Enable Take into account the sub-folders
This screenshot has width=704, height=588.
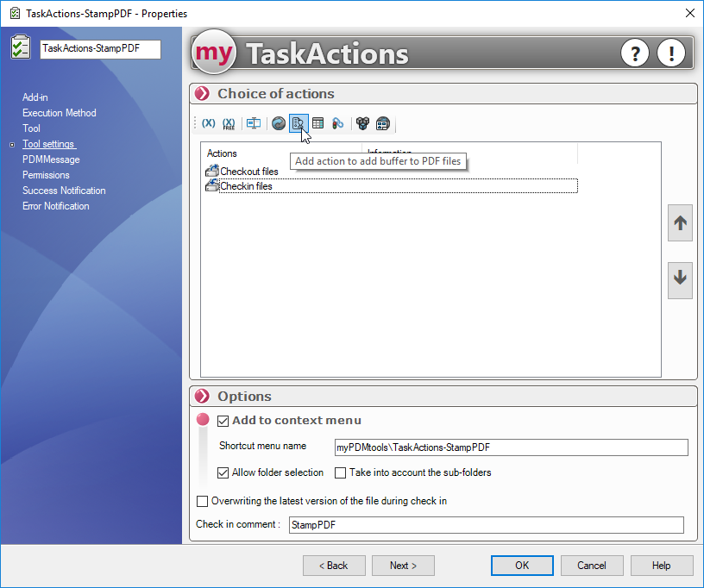pyautogui.click(x=341, y=472)
